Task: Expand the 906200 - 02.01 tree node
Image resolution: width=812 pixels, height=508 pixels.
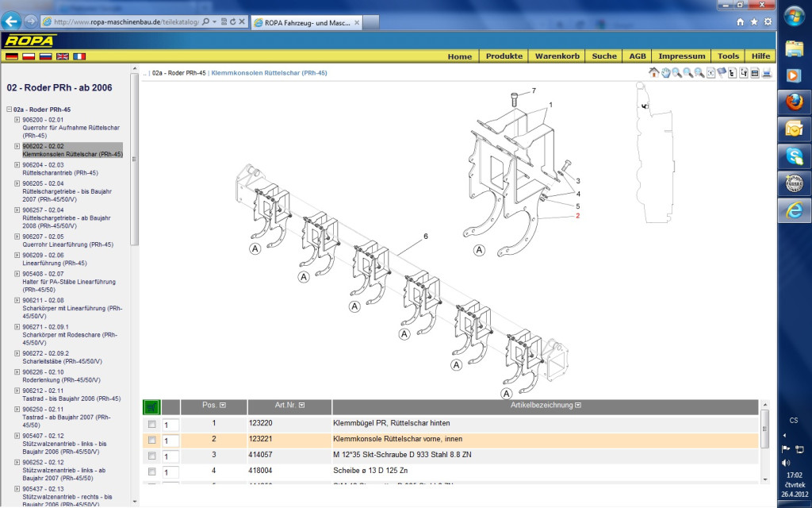Action: (17, 120)
